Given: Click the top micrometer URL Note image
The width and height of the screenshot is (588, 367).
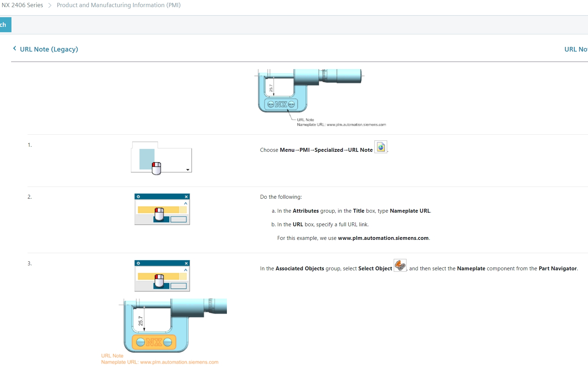Looking at the screenshot, I should point(320,98).
